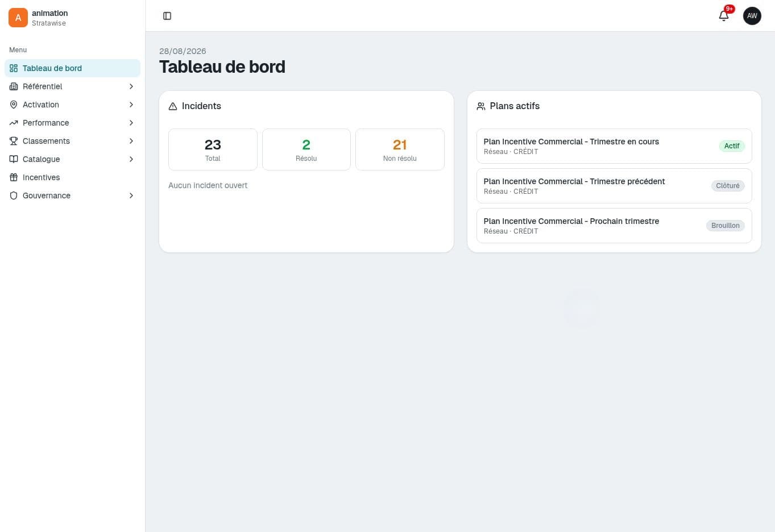Viewport: 775px width, 532px height.
Task: Click the Référentiel building icon
Action: coord(14,86)
